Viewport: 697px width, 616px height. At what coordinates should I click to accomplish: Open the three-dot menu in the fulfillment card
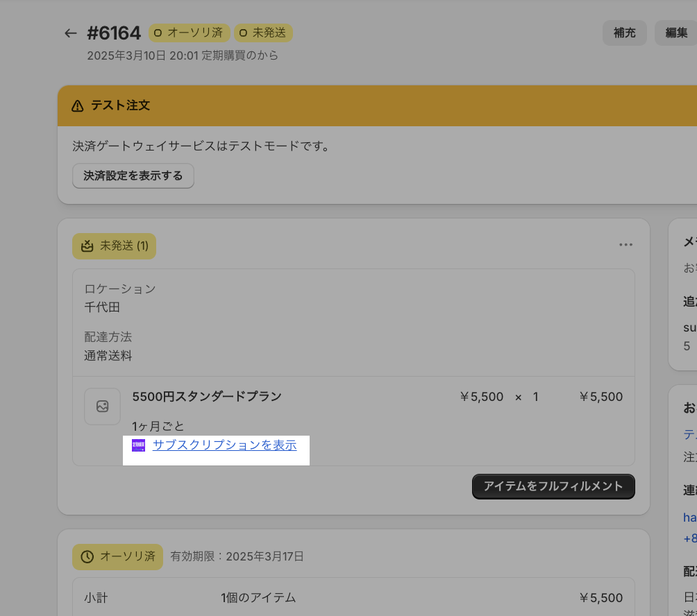[625, 245]
